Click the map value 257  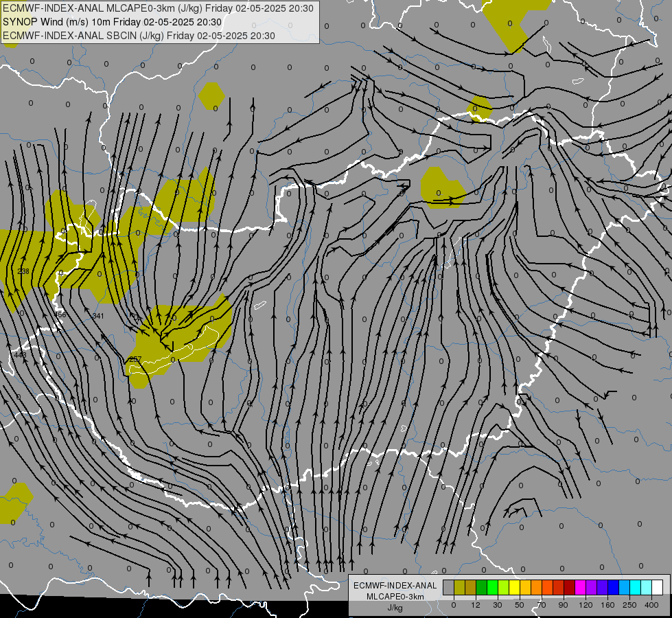(x=135, y=359)
